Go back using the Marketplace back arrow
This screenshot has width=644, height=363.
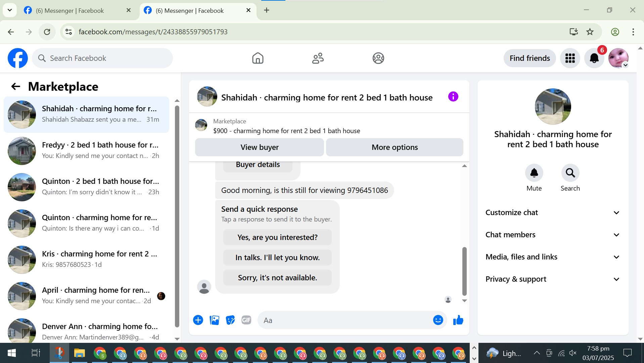tap(16, 86)
